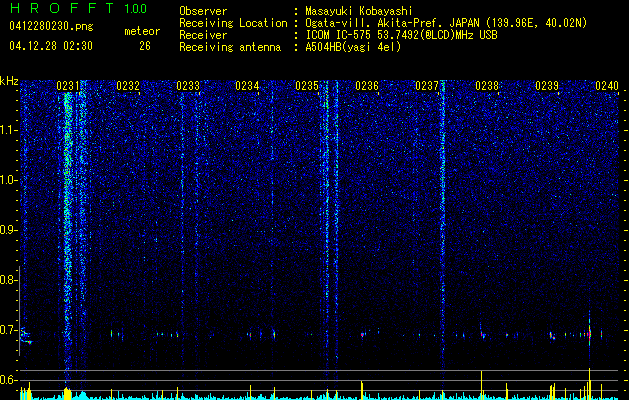Click the 0235 time marker
This screenshot has width=629, height=400.
[x=307, y=86]
